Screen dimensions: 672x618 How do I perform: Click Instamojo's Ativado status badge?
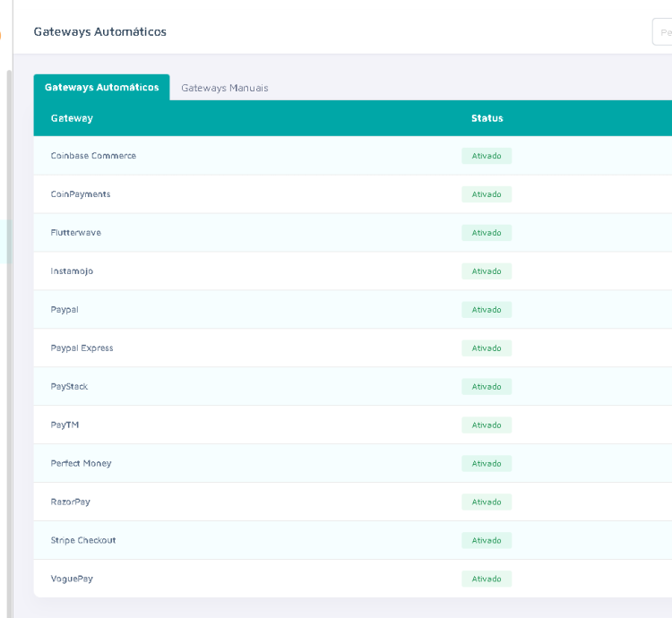[x=487, y=271]
